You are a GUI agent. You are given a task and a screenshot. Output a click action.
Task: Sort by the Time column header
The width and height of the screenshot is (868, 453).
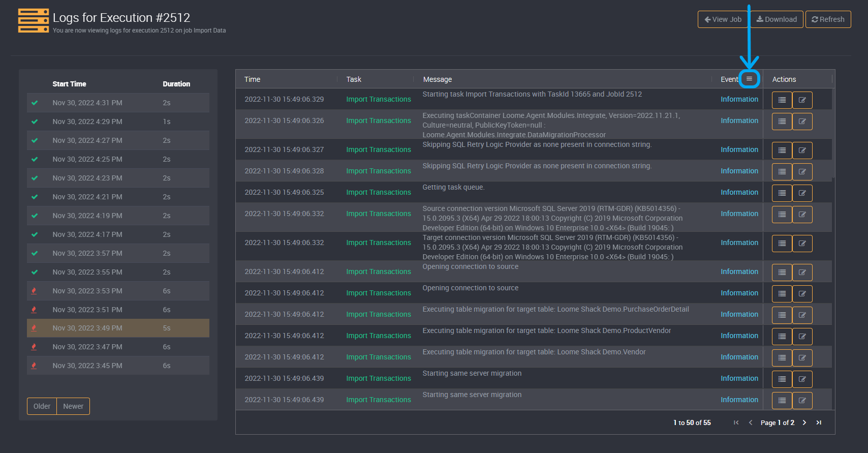point(252,79)
